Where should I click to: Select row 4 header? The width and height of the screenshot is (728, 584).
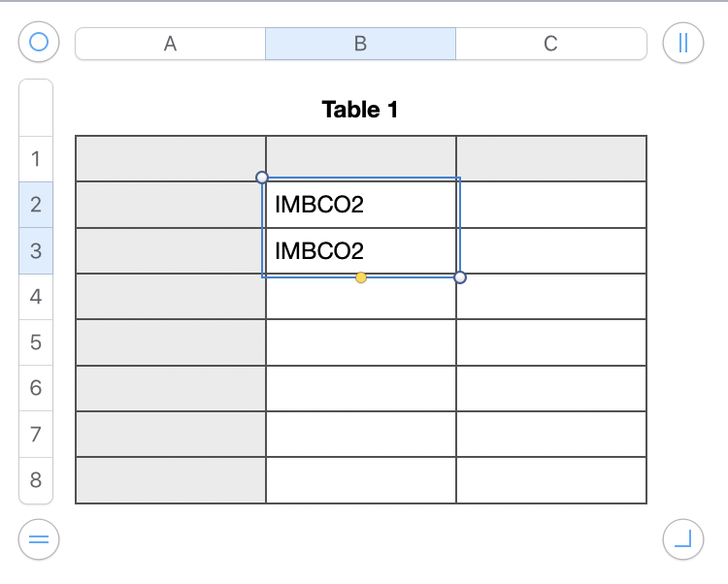click(36, 297)
